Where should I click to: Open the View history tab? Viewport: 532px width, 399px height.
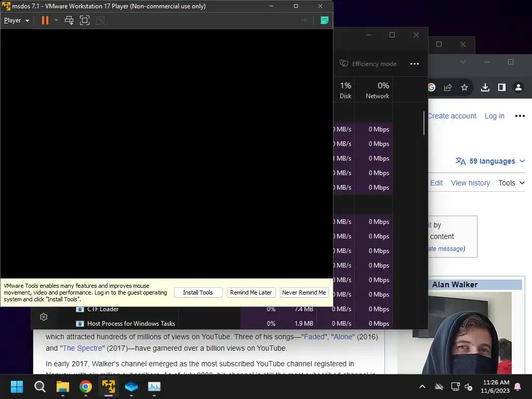470,183
